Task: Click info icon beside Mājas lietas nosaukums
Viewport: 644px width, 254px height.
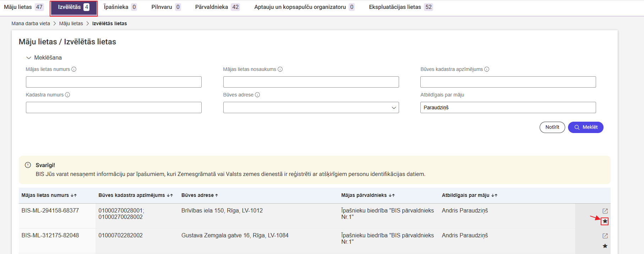Action: coord(280,69)
